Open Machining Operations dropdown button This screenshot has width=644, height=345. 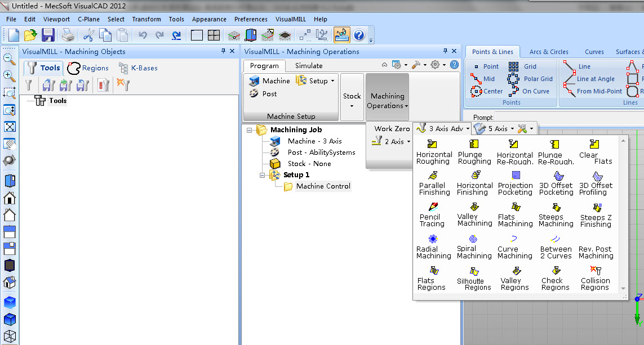(387, 97)
